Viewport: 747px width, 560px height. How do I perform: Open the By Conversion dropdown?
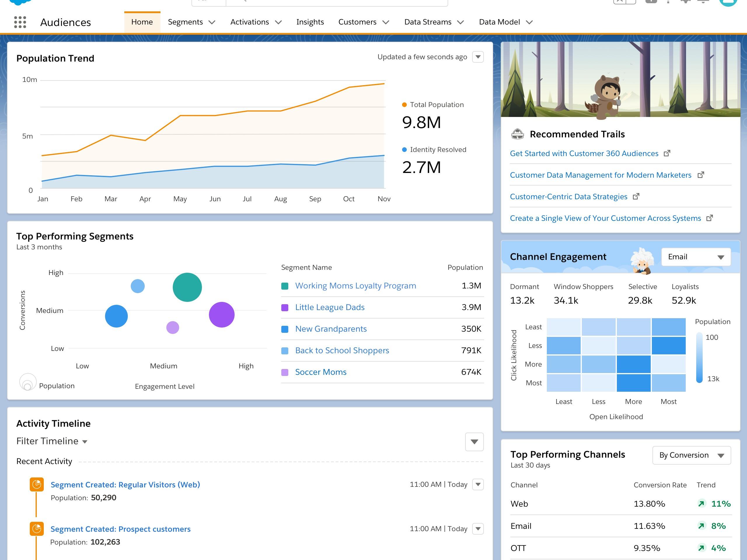pyautogui.click(x=692, y=455)
